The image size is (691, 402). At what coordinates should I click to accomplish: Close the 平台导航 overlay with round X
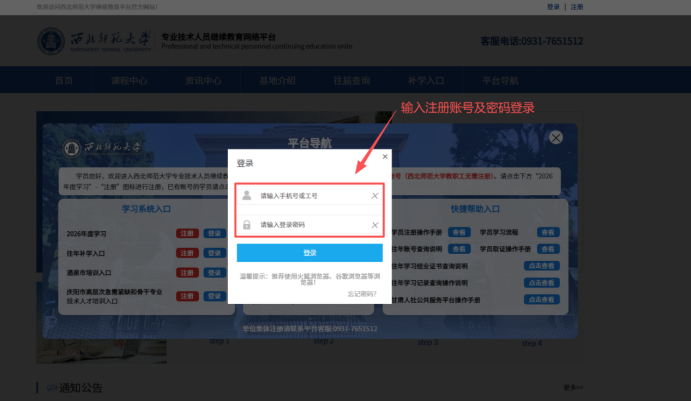coord(556,138)
